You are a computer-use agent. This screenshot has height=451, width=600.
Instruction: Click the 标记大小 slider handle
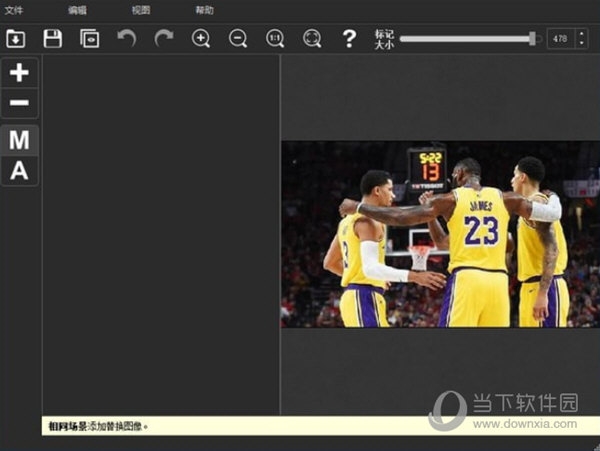532,39
